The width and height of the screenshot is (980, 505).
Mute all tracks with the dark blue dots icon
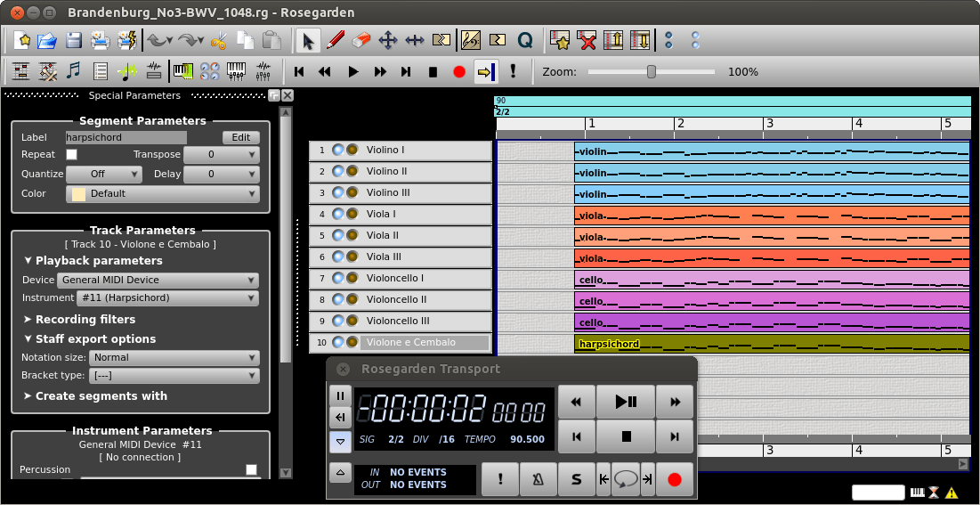point(668,41)
